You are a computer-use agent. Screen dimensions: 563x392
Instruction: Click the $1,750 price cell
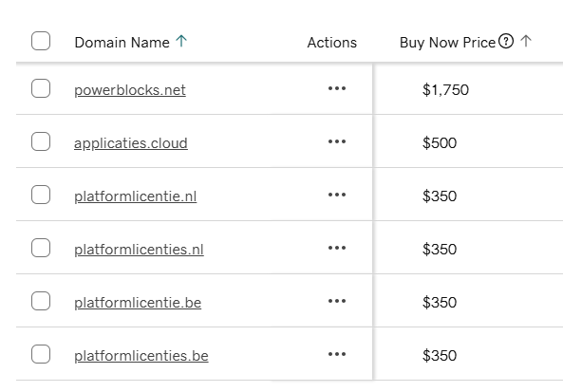445,90
